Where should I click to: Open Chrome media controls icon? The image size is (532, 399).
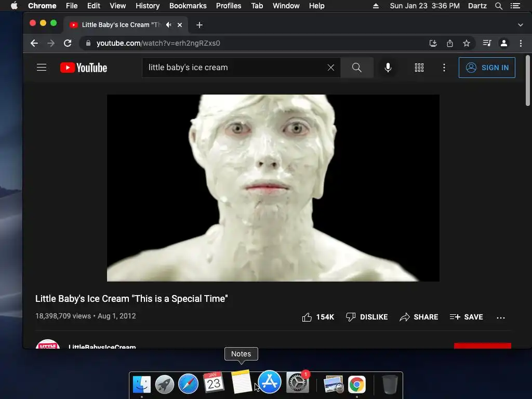point(487,43)
